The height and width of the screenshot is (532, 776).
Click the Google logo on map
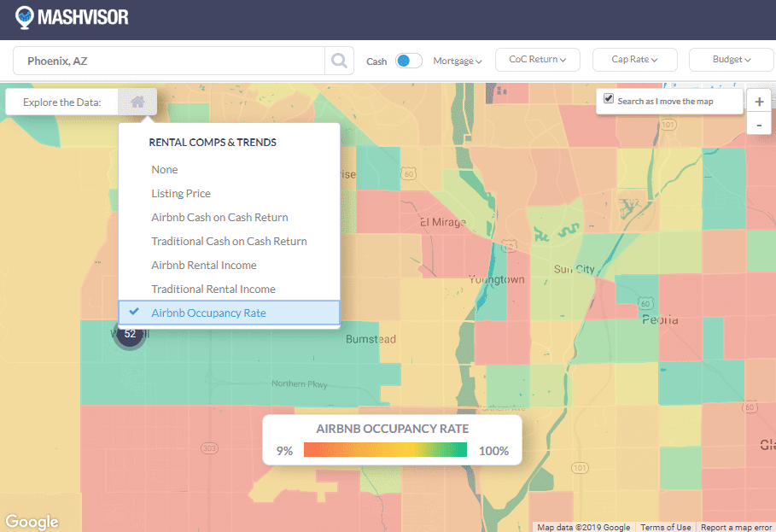coord(32,522)
